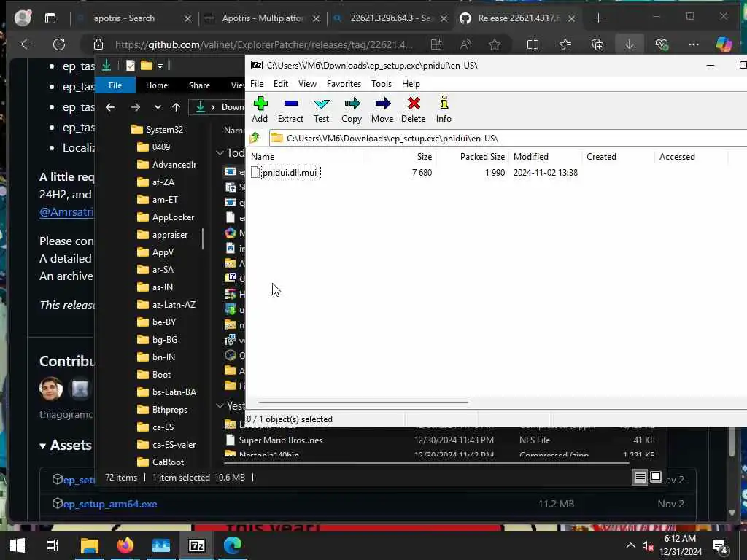Select the appraiser folder in the tree
This screenshot has width=747, height=560.
coord(163,235)
